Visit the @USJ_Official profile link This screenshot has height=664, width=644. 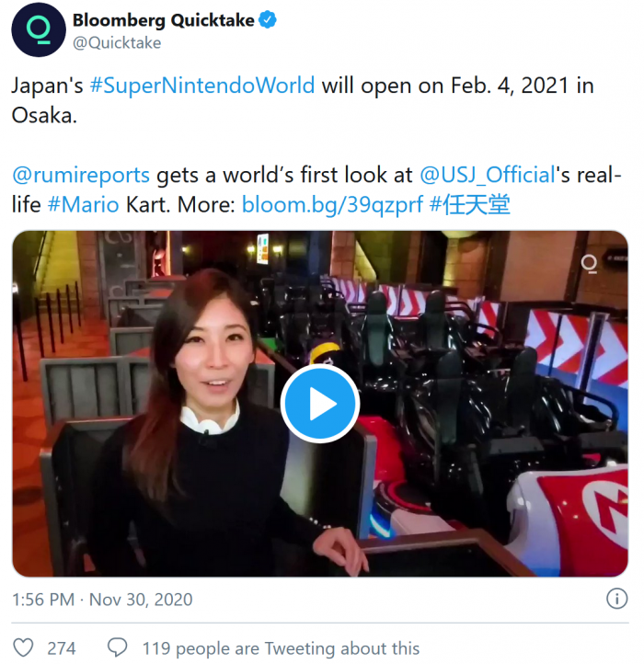coord(488,176)
